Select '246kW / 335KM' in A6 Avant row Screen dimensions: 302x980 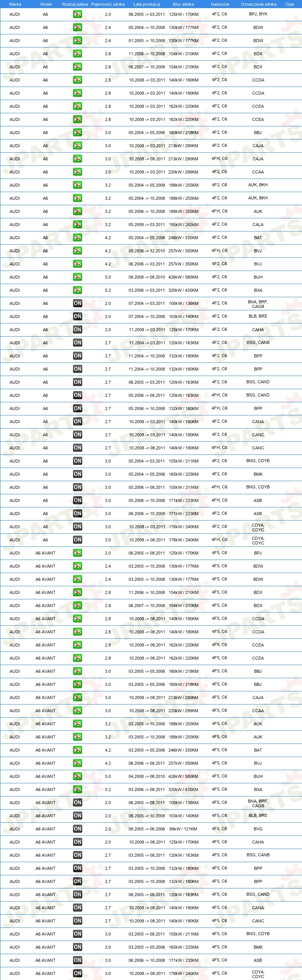(x=183, y=750)
